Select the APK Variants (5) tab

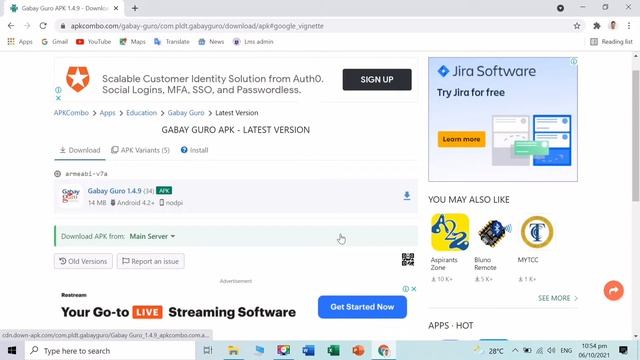coord(140,150)
